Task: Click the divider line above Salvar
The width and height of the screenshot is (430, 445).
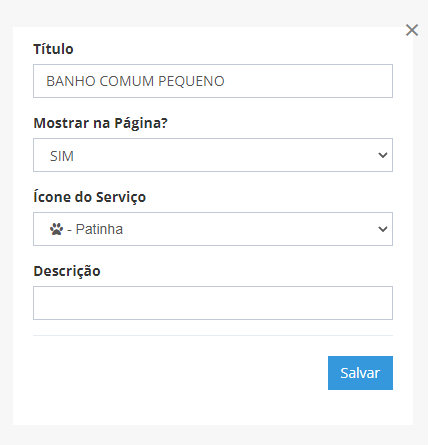Action: (x=213, y=335)
